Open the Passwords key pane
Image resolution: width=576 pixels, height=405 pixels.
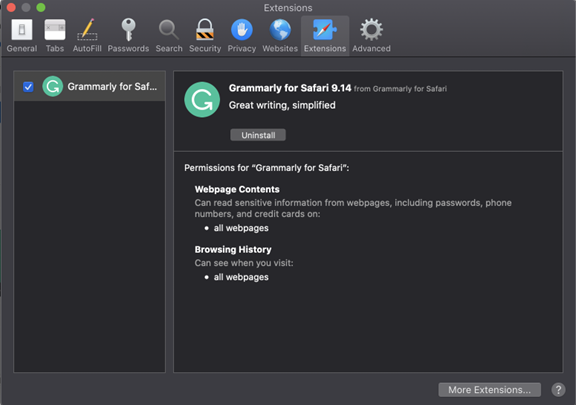(128, 36)
